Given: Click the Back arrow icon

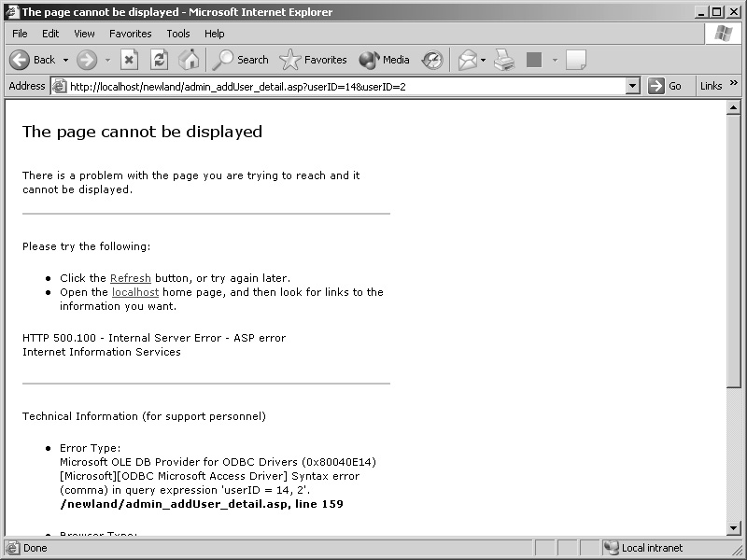Looking at the screenshot, I should pyautogui.click(x=20, y=60).
